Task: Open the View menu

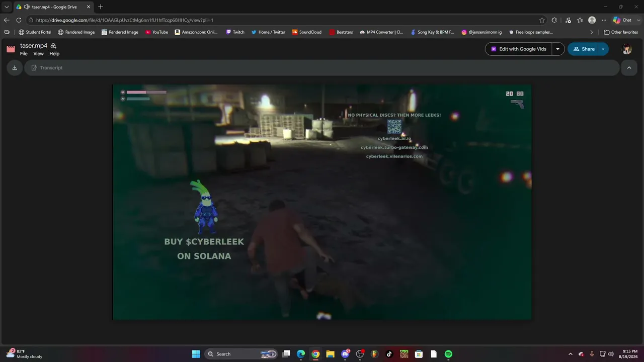Action: coord(38,54)
